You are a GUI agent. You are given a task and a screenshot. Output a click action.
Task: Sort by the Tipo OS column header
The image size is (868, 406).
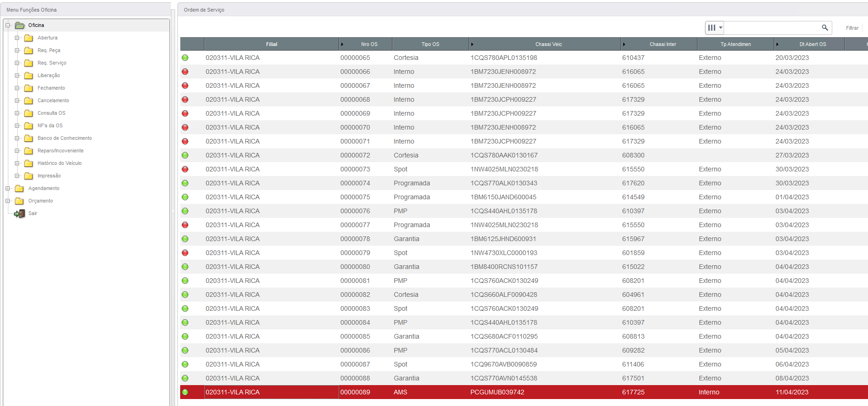tap(431, 45)
